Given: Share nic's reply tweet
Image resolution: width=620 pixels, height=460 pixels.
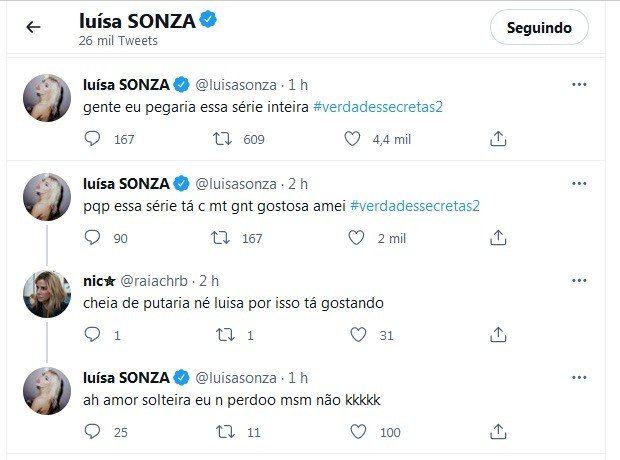Looking at the screenshot, I should 498,335.
